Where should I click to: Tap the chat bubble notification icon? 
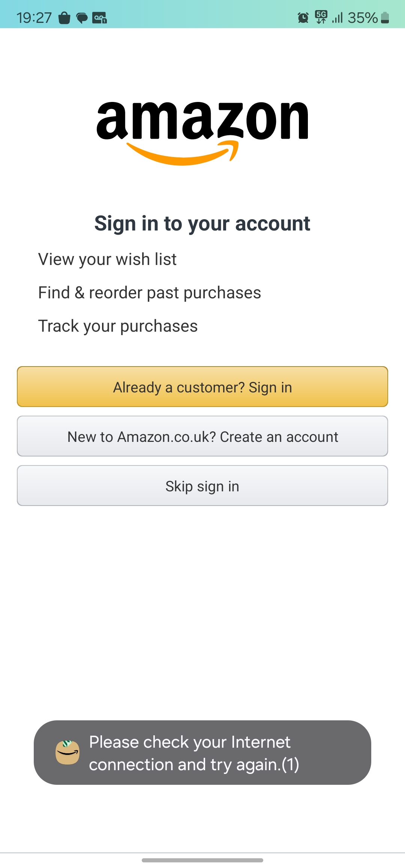coord(82,18)
